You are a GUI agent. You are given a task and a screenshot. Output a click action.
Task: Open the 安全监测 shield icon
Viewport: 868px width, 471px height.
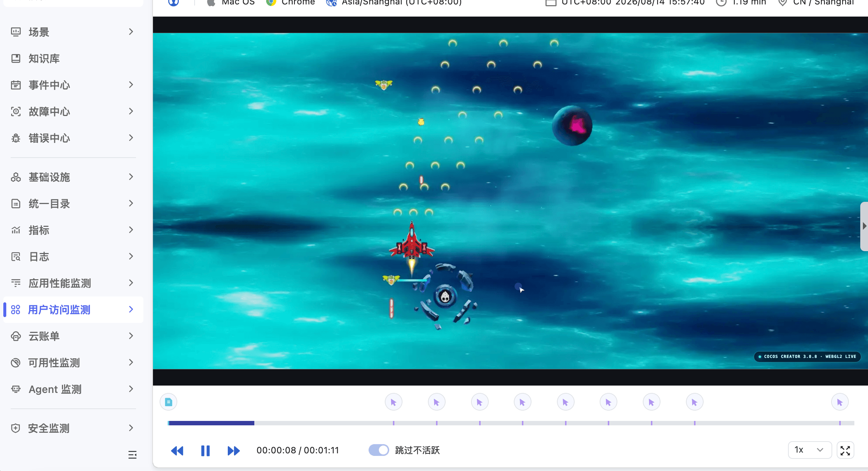pos(15,428)
